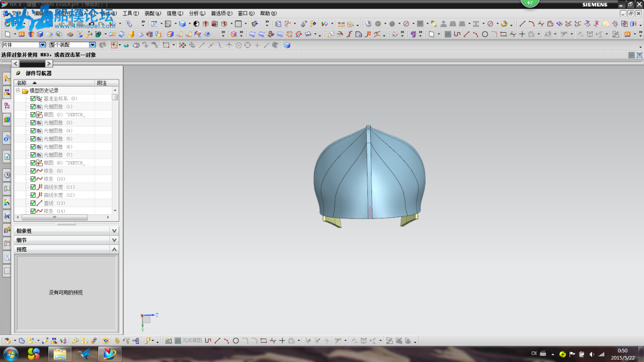The image size is (644, 362).
Task: Click the NX application icon in taskbar
Action: pos(110,354)
